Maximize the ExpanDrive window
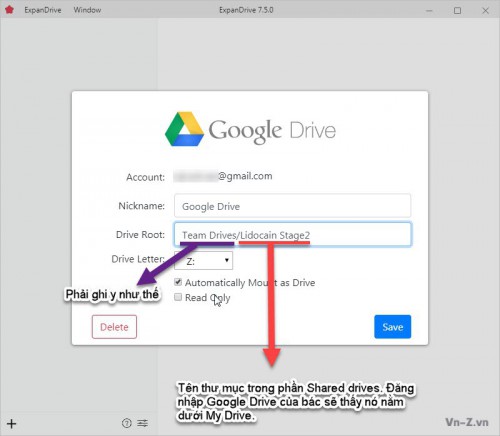Viewport: 500px width, 436px height. point(457,10)
